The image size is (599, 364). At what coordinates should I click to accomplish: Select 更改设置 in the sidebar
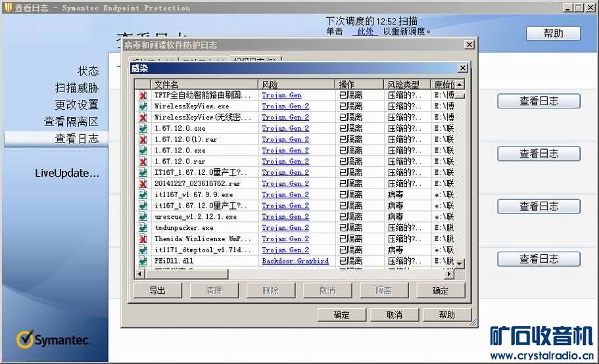coord(77,104)
